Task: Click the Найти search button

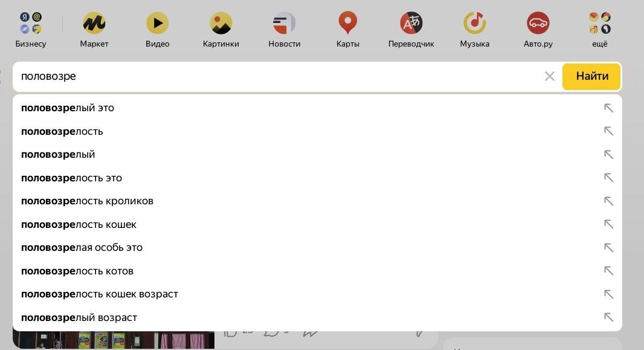Action: [x=591, y=76]
